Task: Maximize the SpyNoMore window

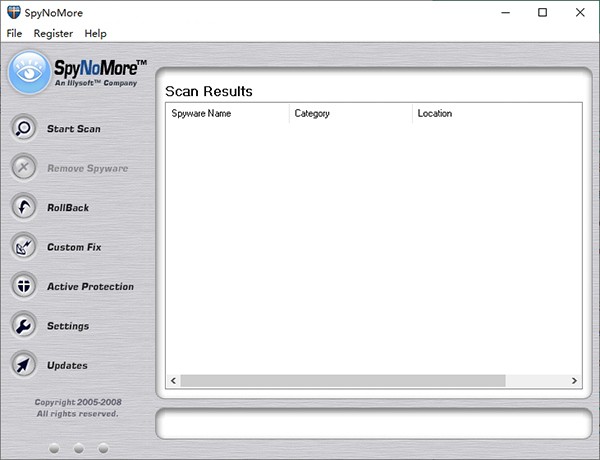Action: tap(542, 13)
